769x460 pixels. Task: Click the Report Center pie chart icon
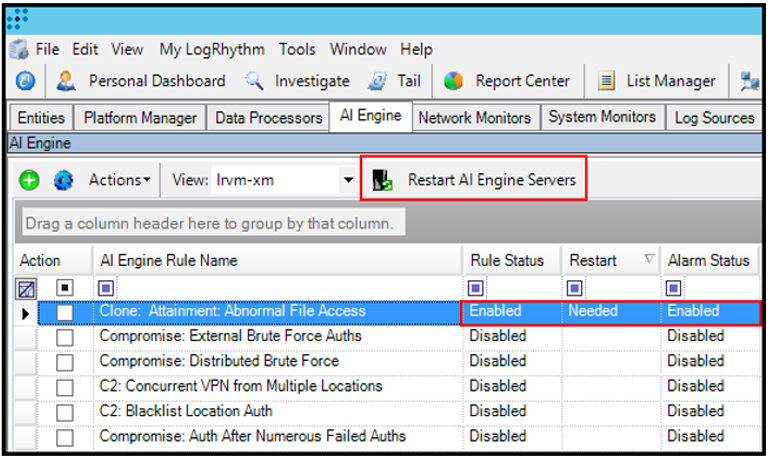453,81
